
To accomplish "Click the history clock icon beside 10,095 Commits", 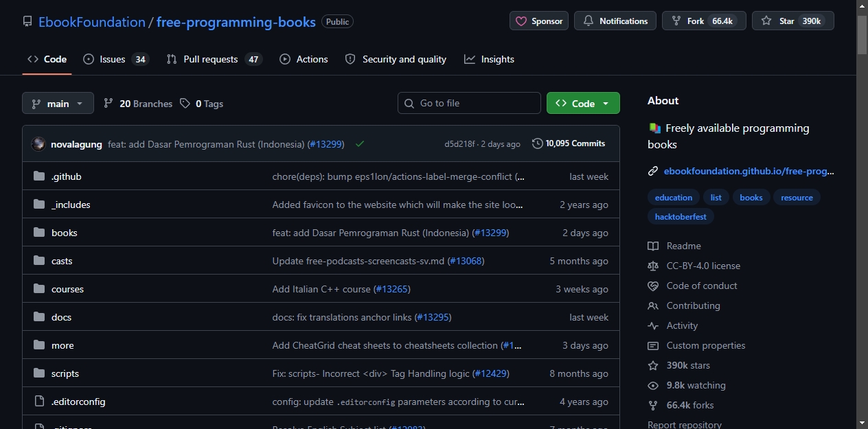I will click(537, 143).
